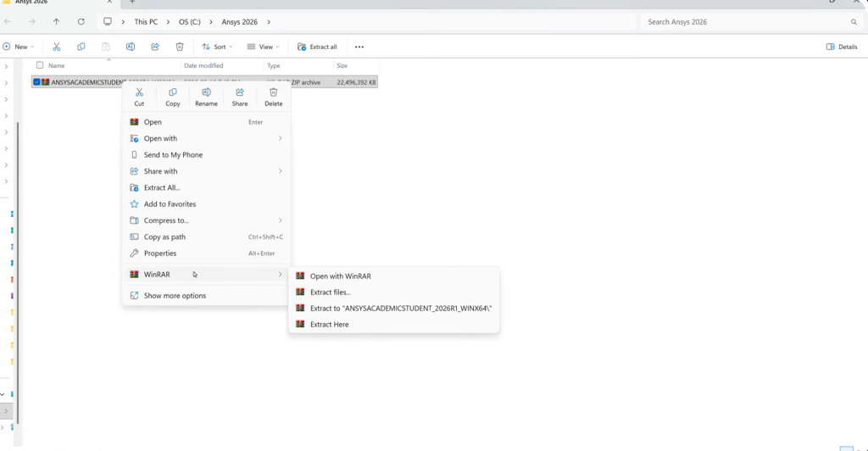Choose Extract files... in WinRAR submenu
Screen dimensions: 868x451
pyautogui.click(x=330, y=292)
